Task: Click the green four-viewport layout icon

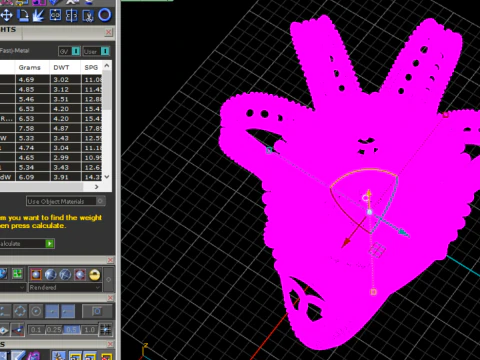Action: click(x=17, y=274)
